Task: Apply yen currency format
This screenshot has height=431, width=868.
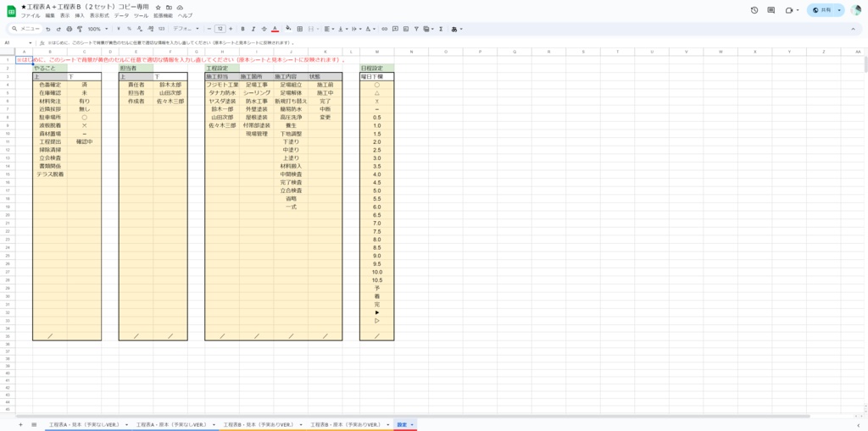Action: (119, 29)
